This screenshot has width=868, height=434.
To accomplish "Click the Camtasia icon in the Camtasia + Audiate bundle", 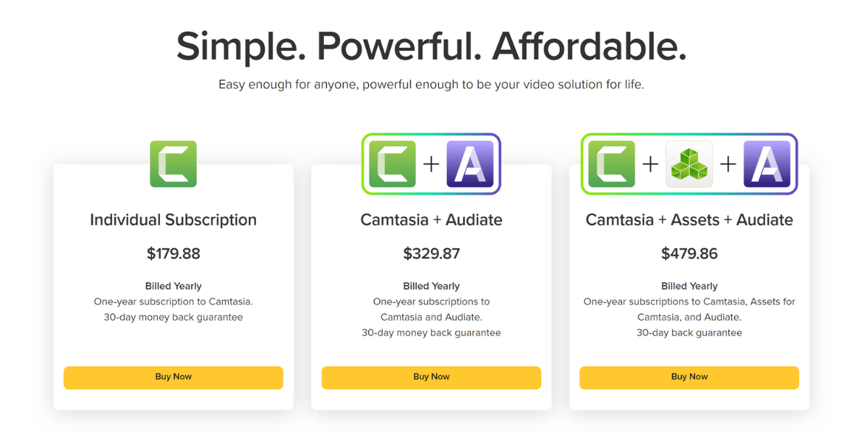I will [393, 164].
